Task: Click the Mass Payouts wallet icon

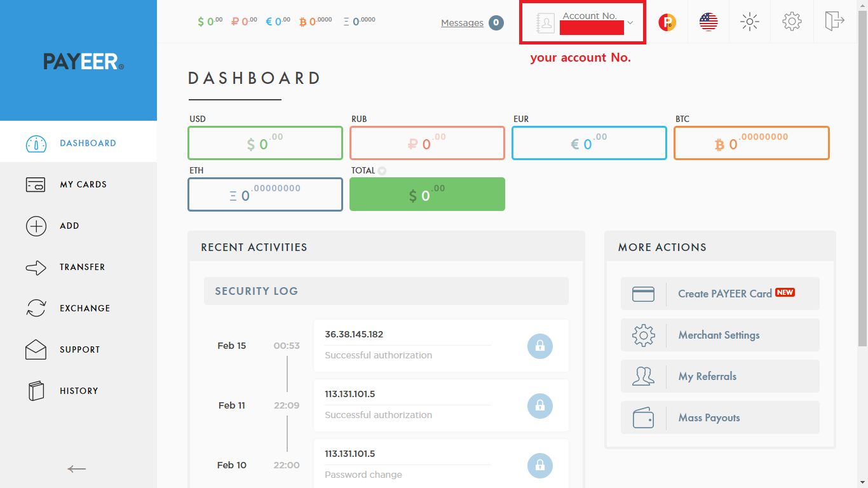Action: pyautogui.click(x=643, y=417)
